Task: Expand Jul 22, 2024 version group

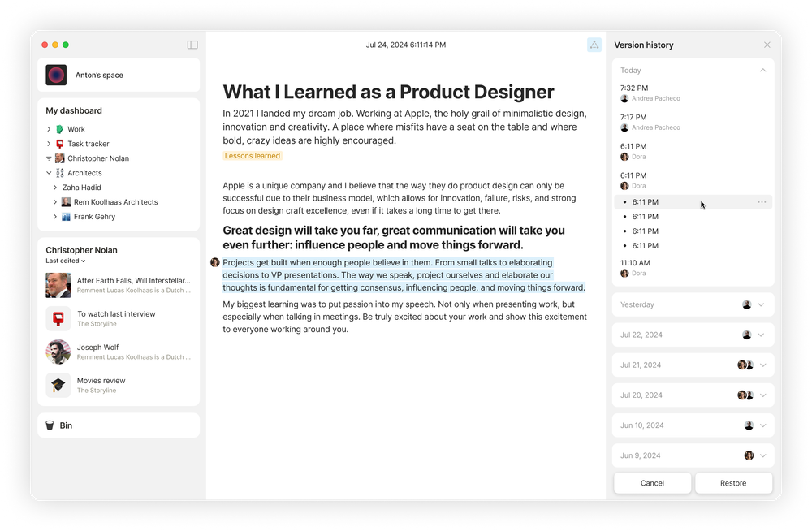Action: click(761, 335)
